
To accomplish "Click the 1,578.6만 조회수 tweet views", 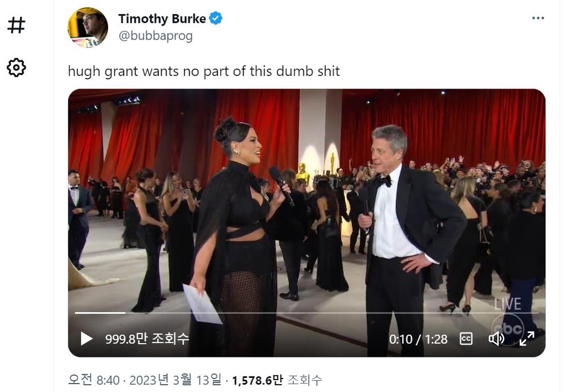I will coord(277,380).
